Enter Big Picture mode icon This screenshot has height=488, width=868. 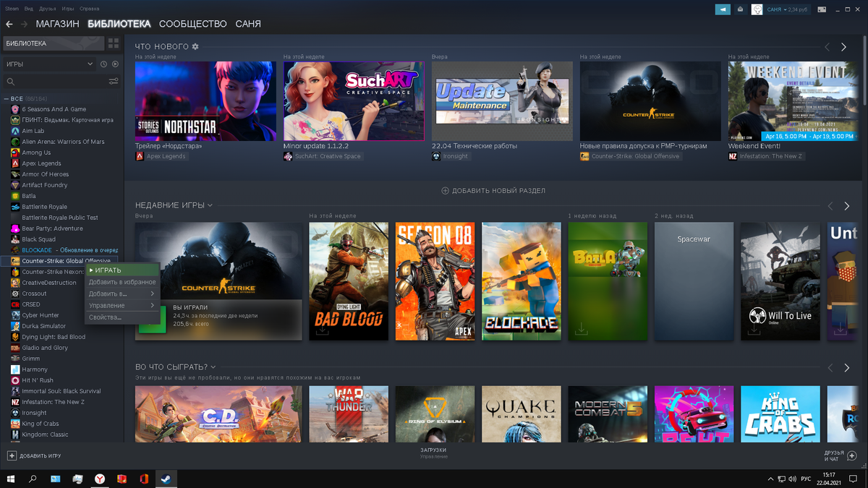(822, 9)
